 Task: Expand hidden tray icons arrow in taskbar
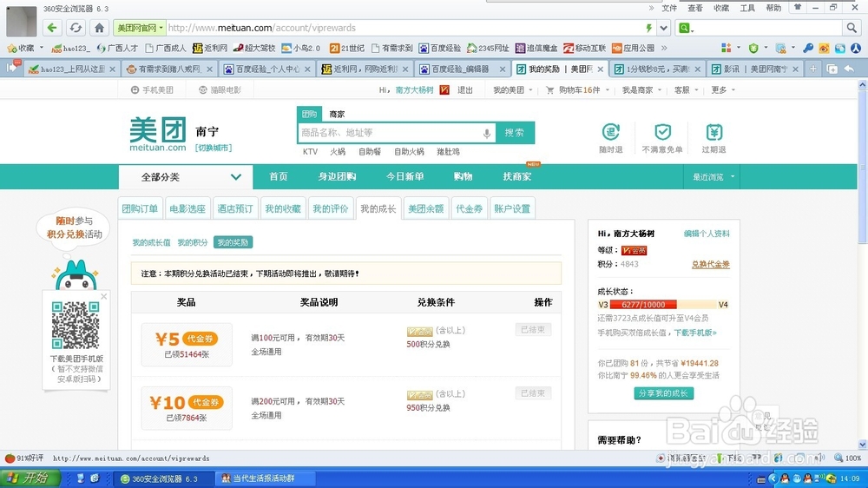pyautogui.click(x=773, y=478)
